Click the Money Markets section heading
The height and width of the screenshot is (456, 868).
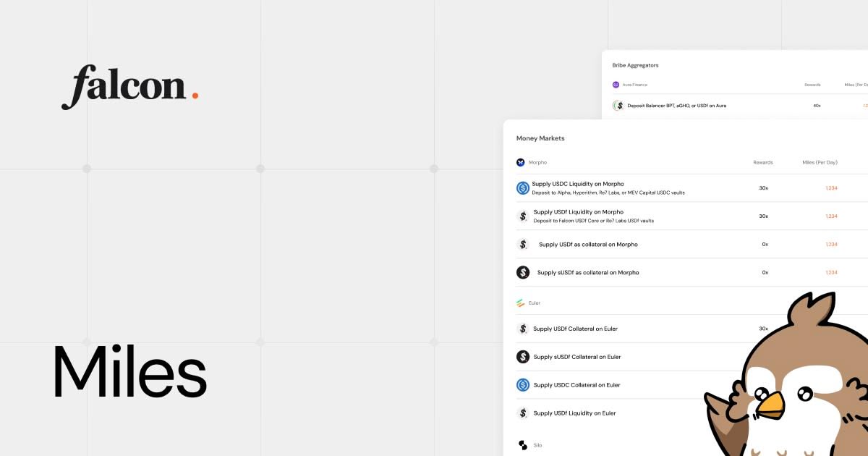tap(540, 138)
